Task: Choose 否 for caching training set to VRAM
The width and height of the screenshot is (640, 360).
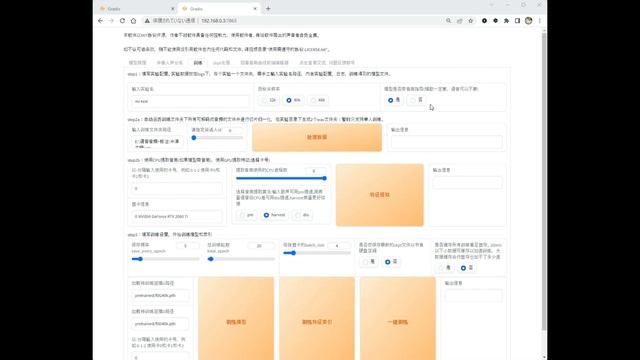Action: [x=466, y=268]
